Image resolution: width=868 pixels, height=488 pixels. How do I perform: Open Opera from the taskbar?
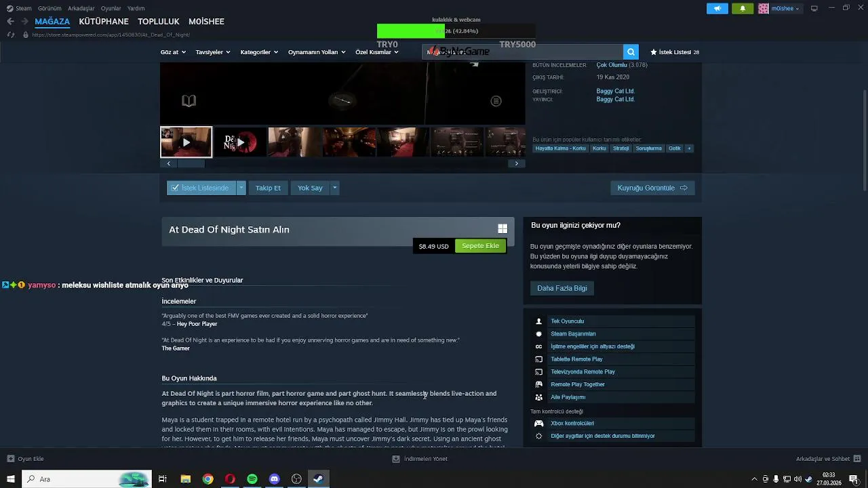[230, 479]
